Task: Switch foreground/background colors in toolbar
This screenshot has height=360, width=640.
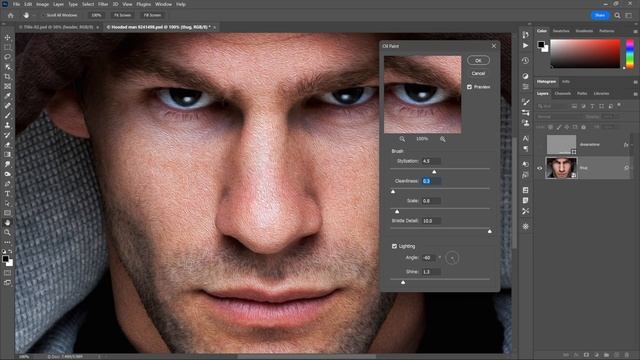Action: click(x=10, y=252)
